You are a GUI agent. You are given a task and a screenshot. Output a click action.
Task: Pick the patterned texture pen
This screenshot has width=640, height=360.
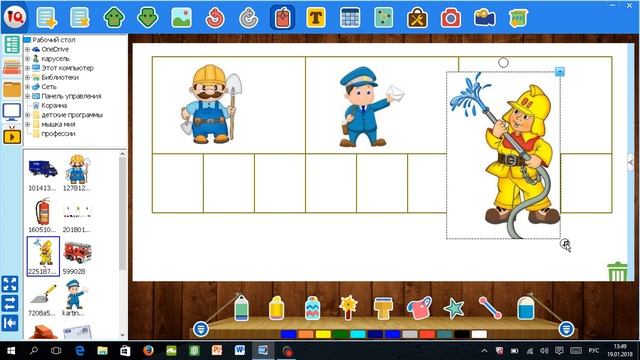click(312, 308)
